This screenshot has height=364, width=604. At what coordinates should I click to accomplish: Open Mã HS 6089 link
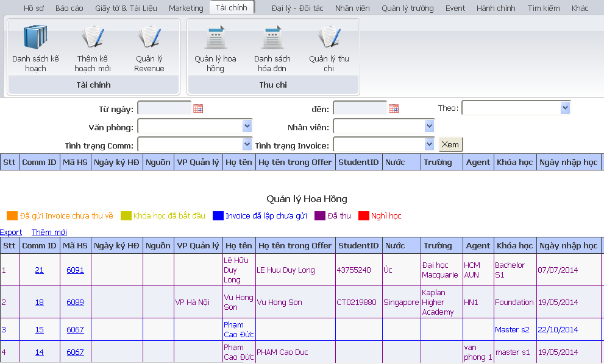(x=75, y=303)
